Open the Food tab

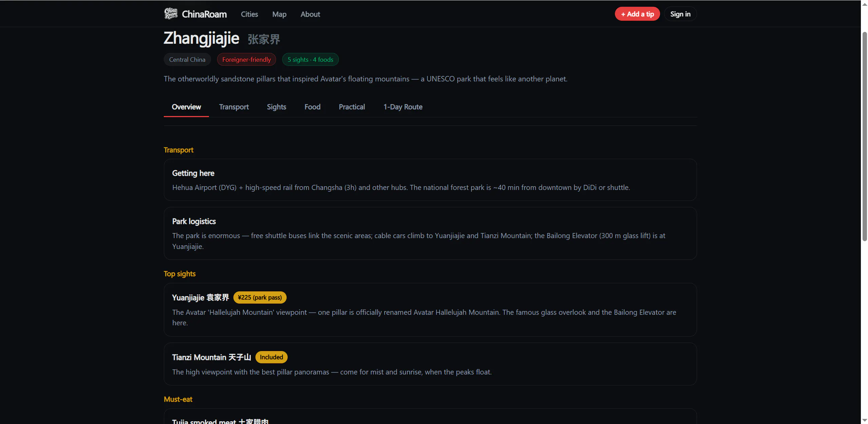[x=312, y=107]
